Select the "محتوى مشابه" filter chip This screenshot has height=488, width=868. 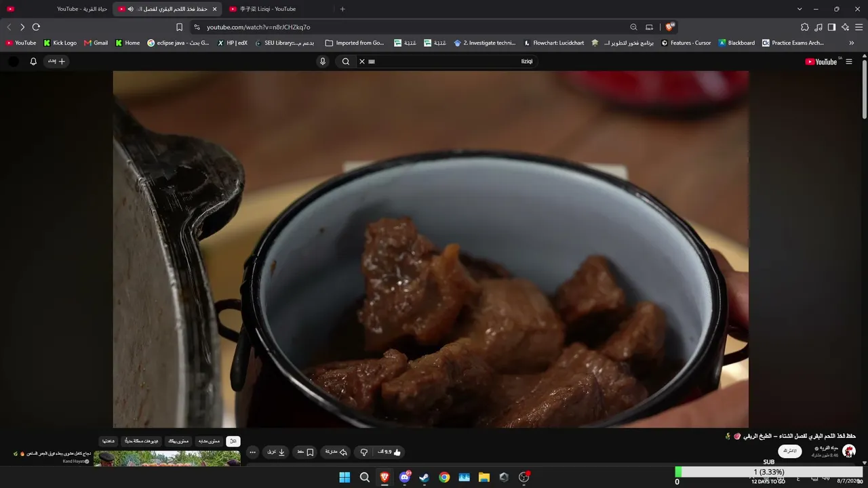[x=209, y=441]
